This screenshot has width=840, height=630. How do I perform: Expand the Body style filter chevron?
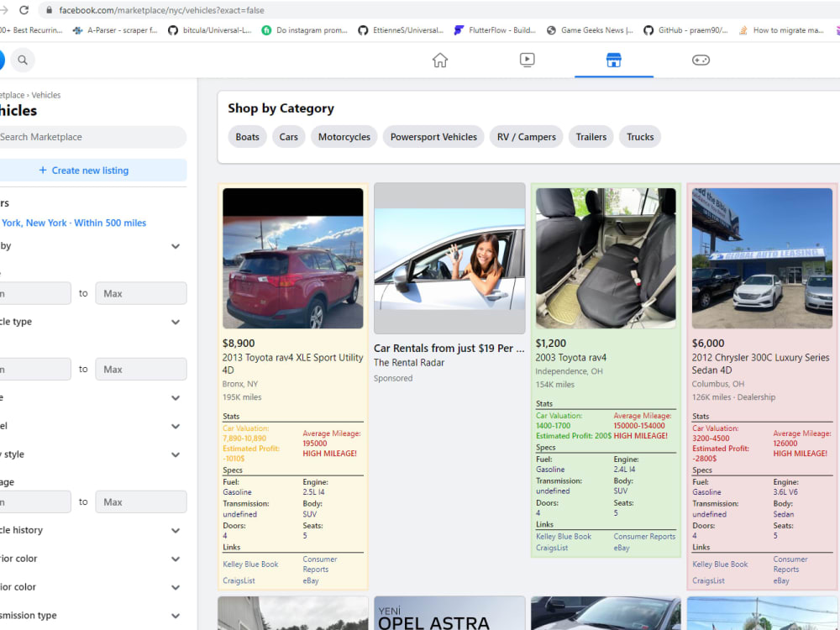(x=176, y=454)
